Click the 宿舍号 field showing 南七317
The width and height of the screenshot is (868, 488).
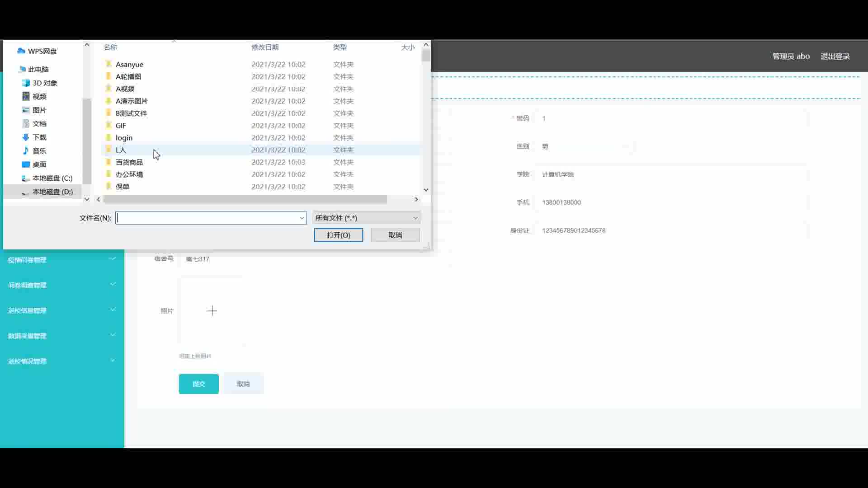click(314, 259)
